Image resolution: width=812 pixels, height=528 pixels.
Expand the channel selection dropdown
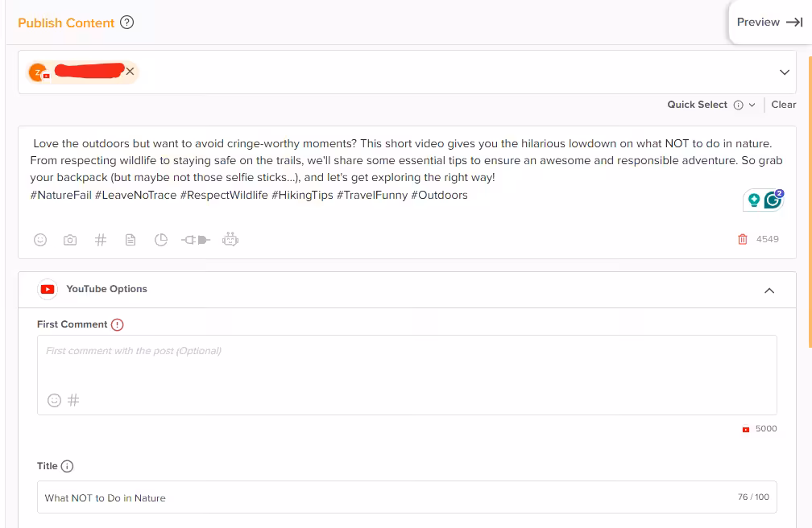click(785, 72)
